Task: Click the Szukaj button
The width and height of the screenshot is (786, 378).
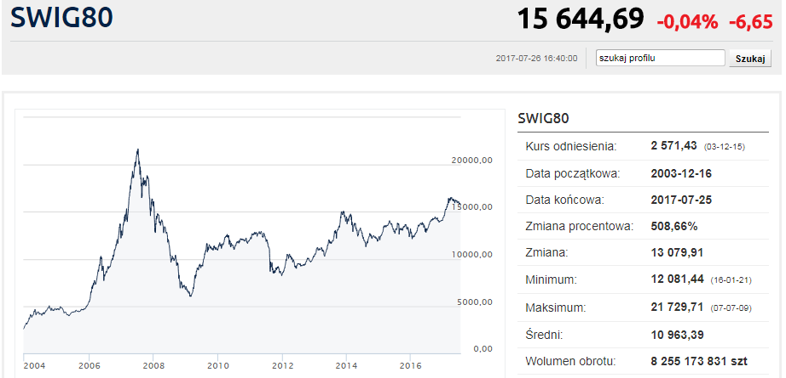Action: pyautogui.click(x=750, y=58)
